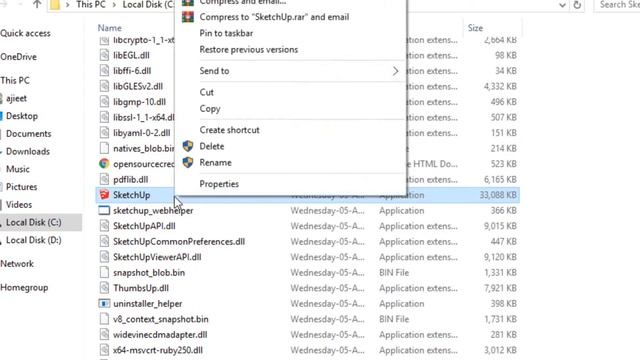This screenshot has width=640, height=360.
Task: Sort files by the Name column header
Action: coord(109,28)
